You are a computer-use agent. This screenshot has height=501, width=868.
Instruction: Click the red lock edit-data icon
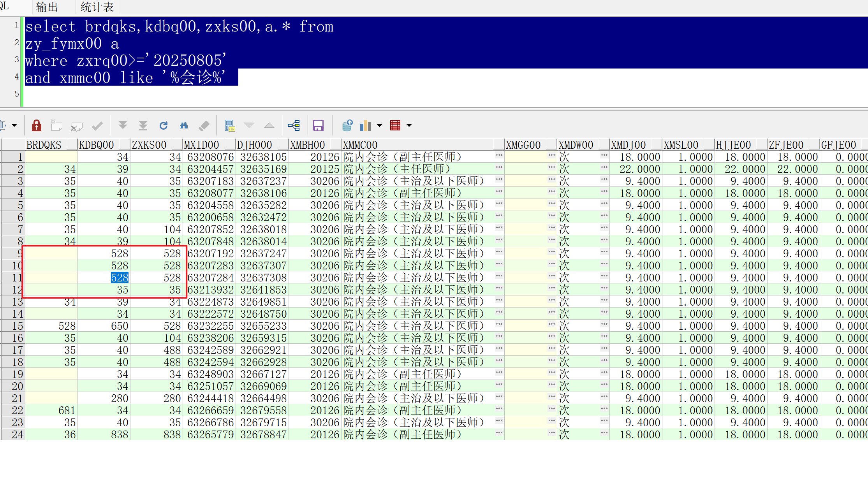point(37,125)
